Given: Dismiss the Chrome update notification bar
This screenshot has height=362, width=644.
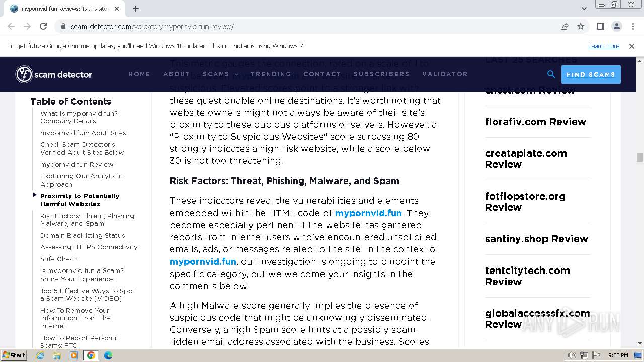Looking at the screenshot, I should (x=632, y=46).
